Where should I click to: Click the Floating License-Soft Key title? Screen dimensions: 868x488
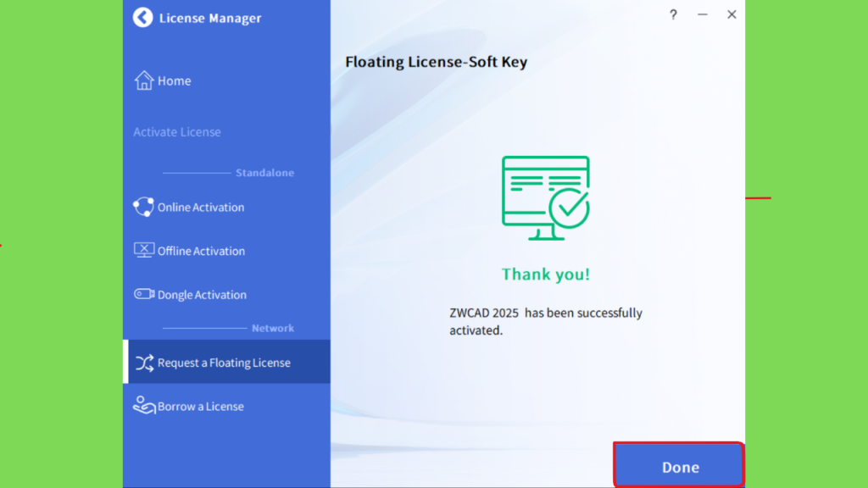click(437, 62)
